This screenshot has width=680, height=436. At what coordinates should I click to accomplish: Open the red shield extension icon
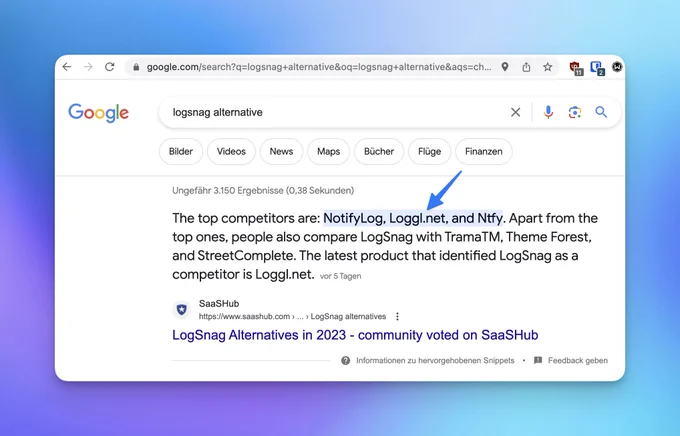[576, 68]
